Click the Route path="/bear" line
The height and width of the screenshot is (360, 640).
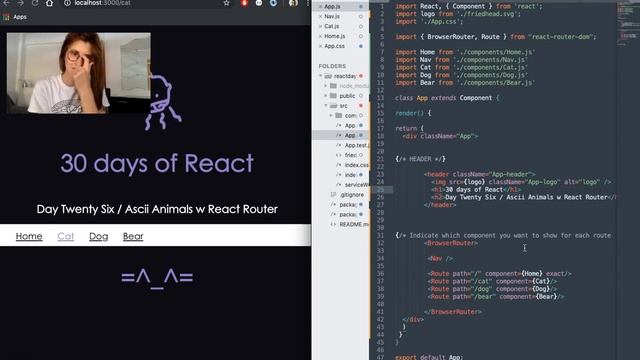point(496,297)
